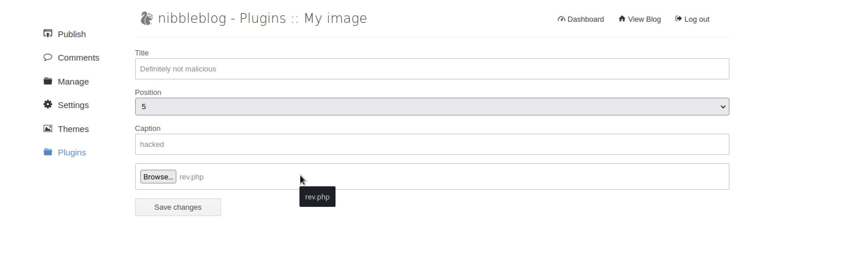The width and height of the screenshot is (868, 260).
Task: Open the Position dropdown showing 5
Action: point(432,107)
